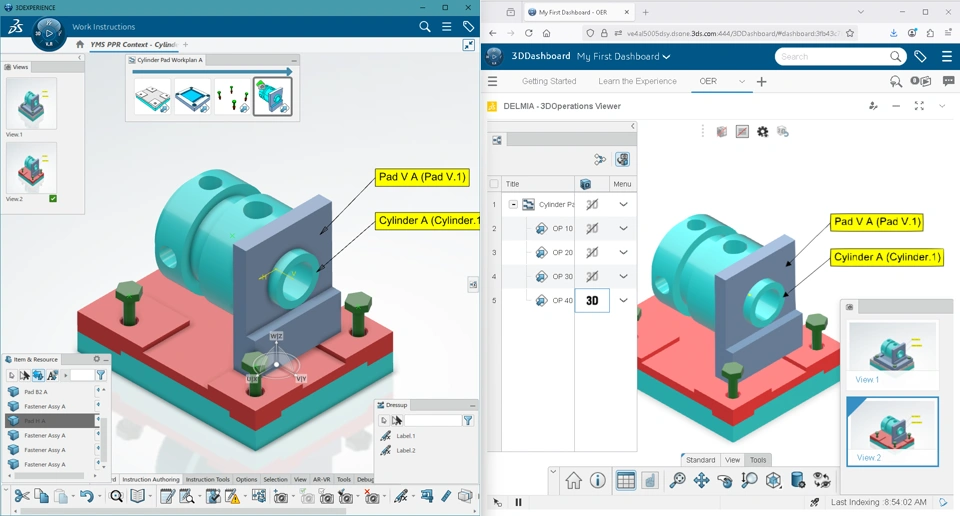This screenshot has width=960, height=516.
Task: Select the Pan arrows tool in viewer
Action: coord(701,480)
